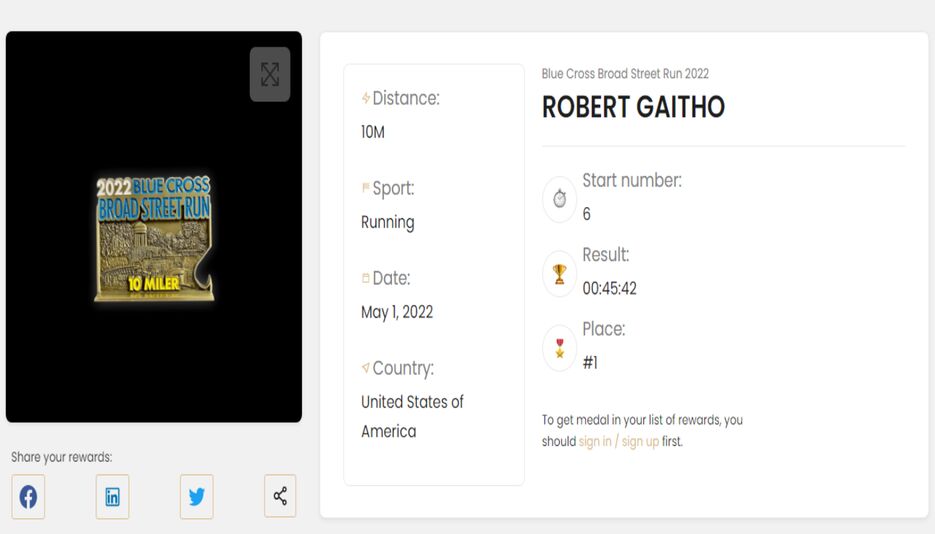Click the 2022 Broad Street Run medal image
This screenshot has width=935, height=534.
(154, 238)
